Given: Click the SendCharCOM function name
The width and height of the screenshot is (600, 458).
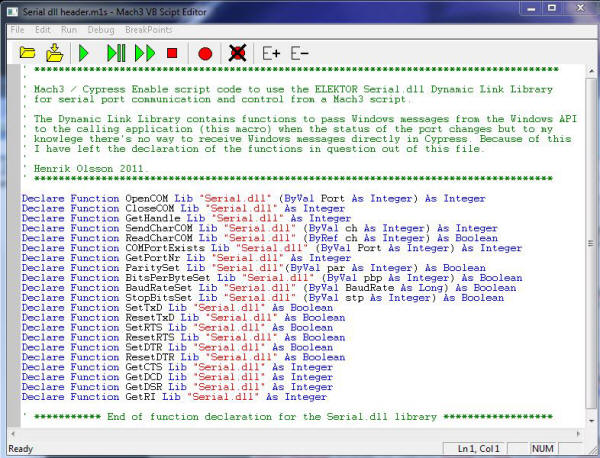Looking at the screenshot, I should click(x=159, y=228).
